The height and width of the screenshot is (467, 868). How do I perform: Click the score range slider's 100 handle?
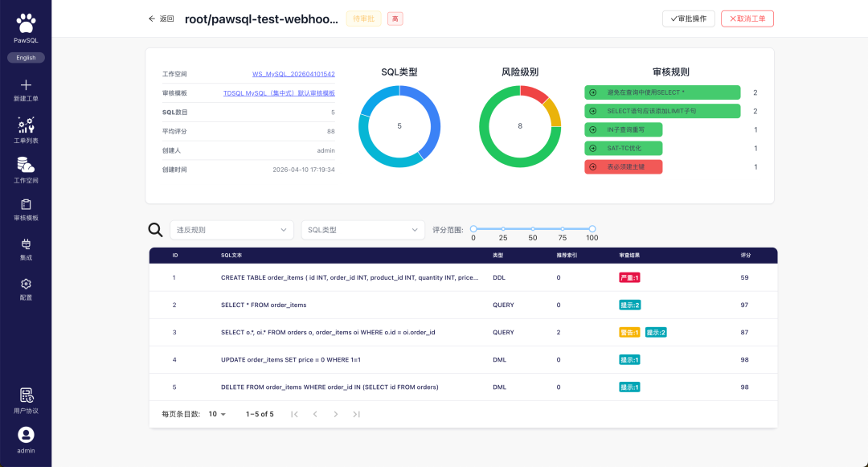click(x=592, y=228)
